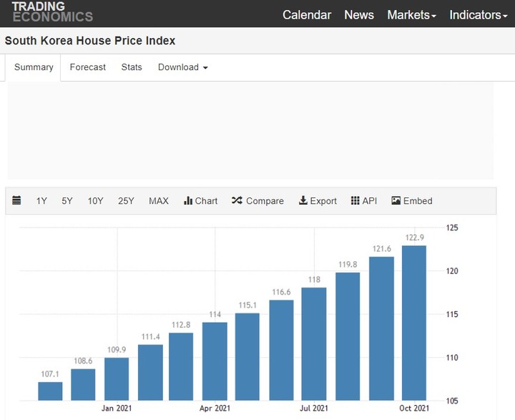Switch to the Summary tab
The width and height of the screenshot is (515, 420).
(x=34, y=67)
